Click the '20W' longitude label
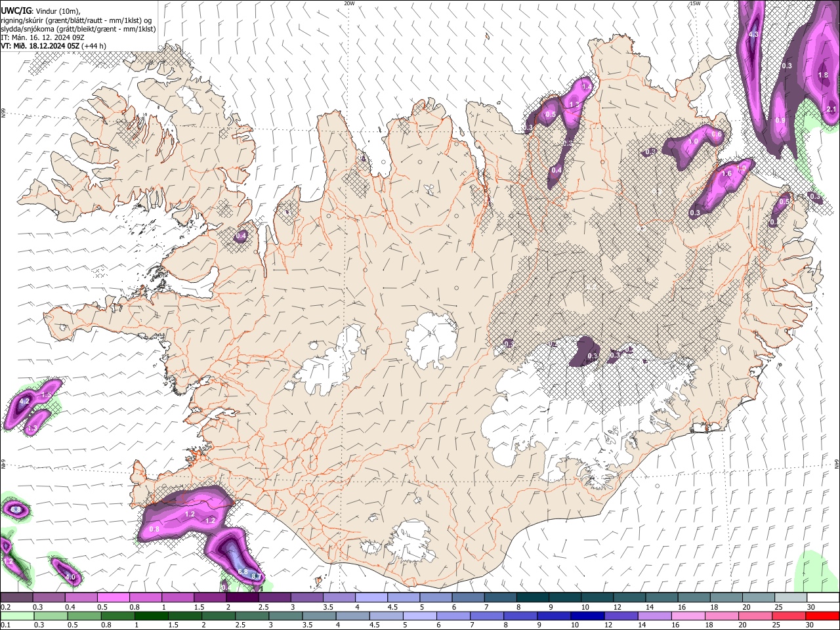 (x=349, y=3)
